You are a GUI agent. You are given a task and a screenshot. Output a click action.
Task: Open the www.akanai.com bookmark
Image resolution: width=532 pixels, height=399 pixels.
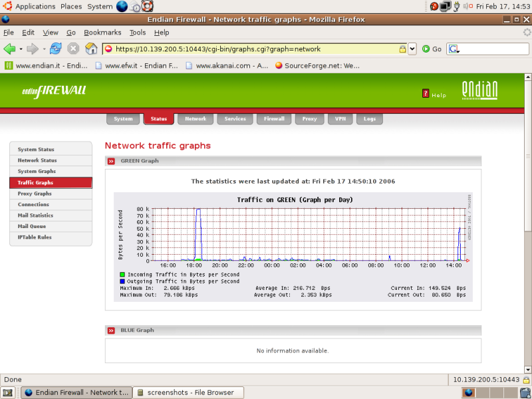pos(227,66)
